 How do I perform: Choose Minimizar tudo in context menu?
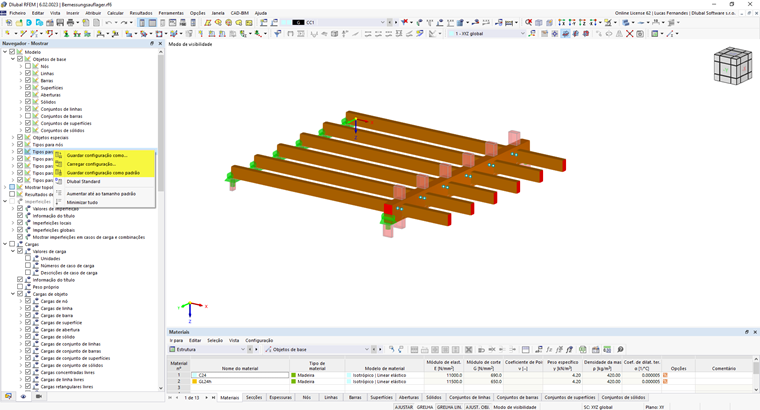(82, 202)
